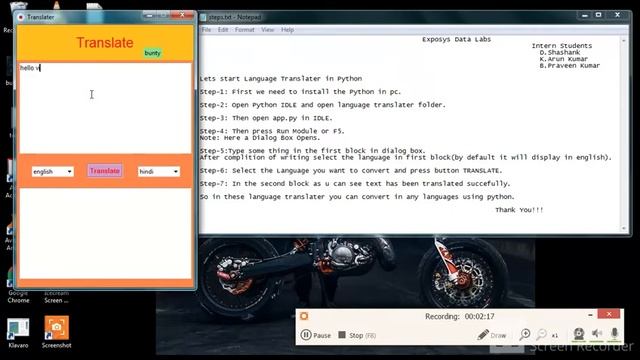Click the empty translated output text box
640x360 pixels.
(x=105, y=233)
